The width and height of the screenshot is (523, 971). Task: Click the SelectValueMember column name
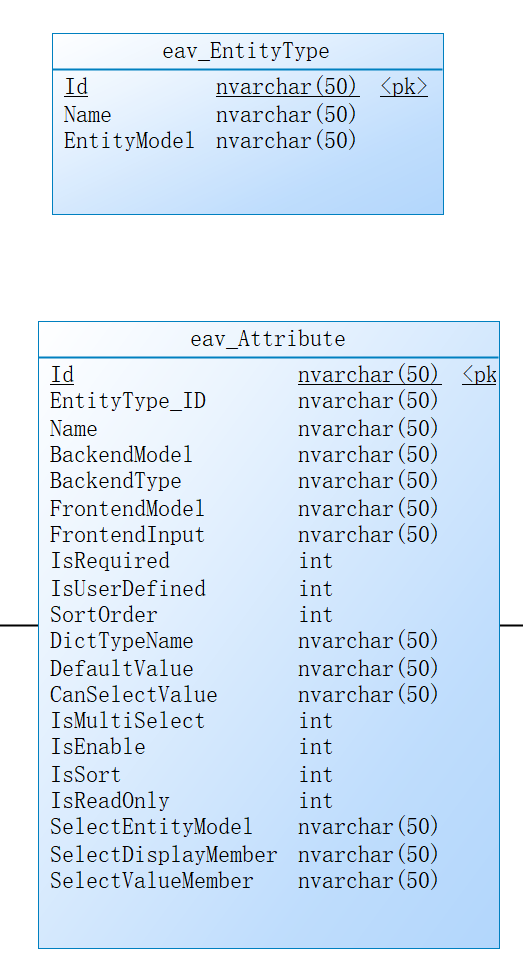point(152,881)
